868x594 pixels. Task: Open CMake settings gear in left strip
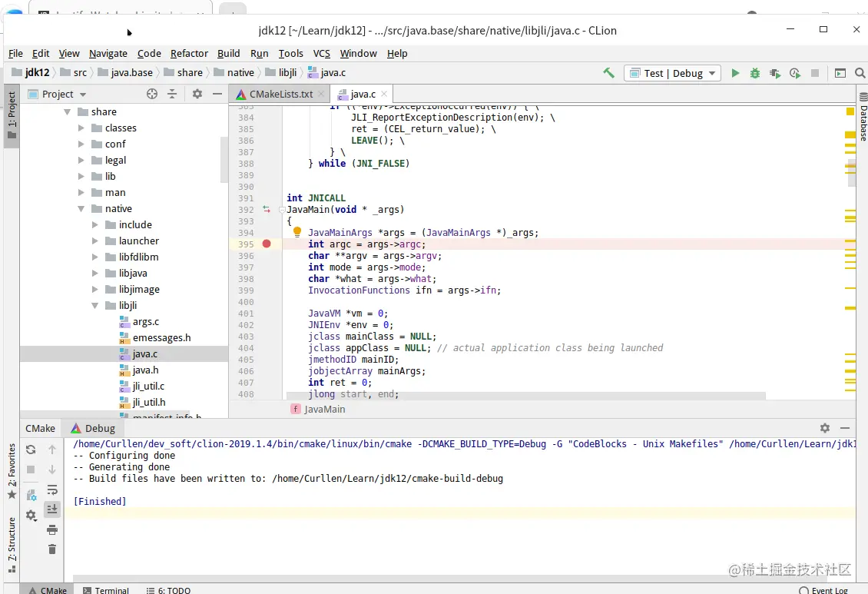31,516
